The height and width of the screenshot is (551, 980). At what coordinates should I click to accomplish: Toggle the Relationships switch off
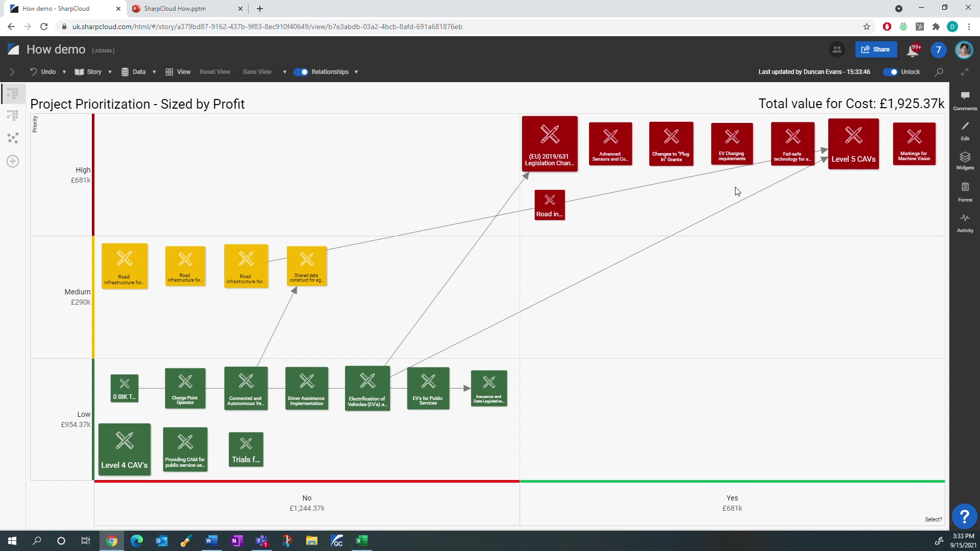301,72
